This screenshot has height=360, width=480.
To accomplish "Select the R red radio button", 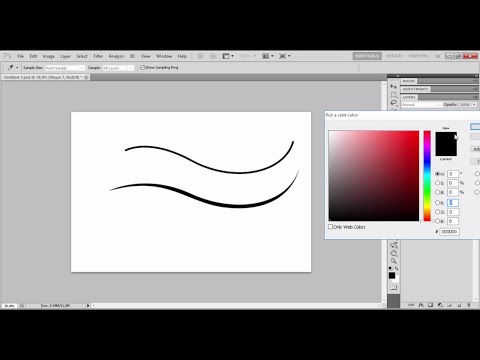I will (438, 202).
